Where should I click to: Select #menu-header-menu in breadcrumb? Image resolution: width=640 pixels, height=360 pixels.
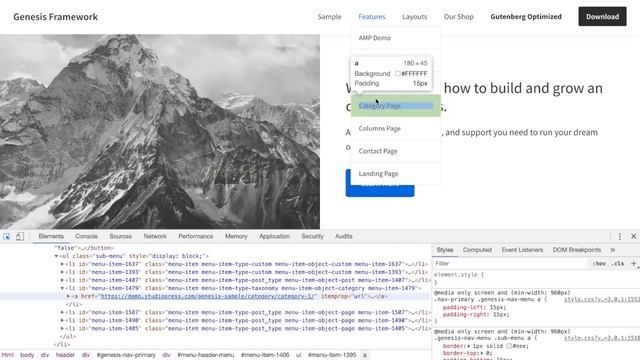point(206,355)
